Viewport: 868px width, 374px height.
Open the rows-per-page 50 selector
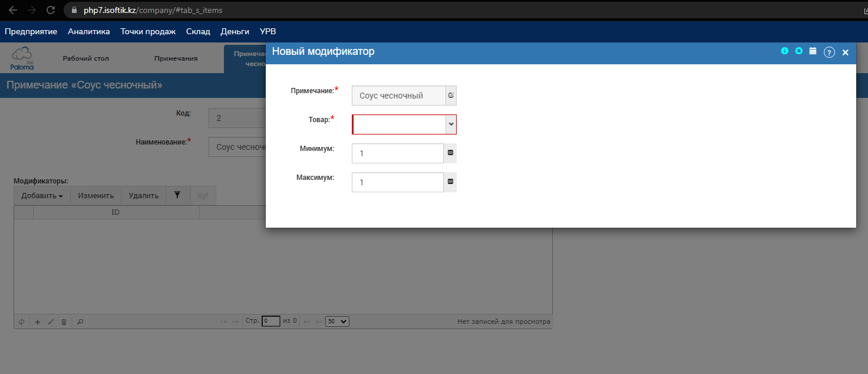pos(337,321)
